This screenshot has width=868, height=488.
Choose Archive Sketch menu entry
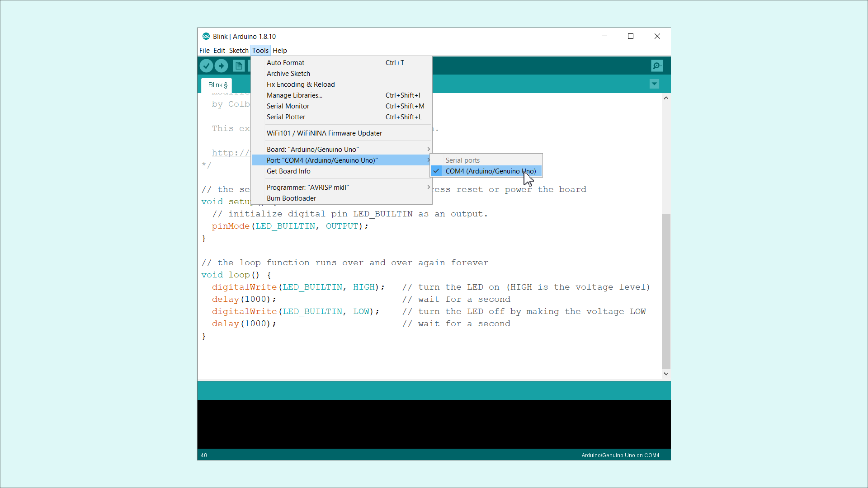tap(341, 74)
